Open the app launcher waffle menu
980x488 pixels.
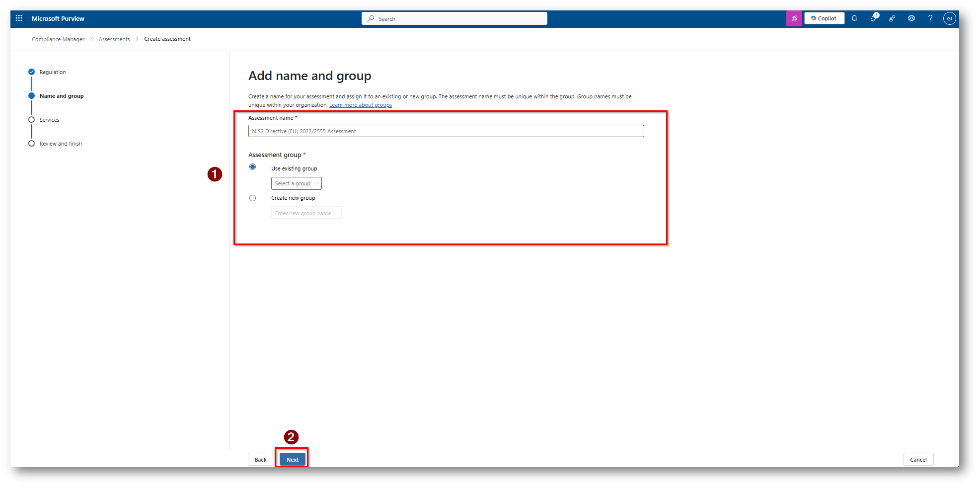point(19,18)
